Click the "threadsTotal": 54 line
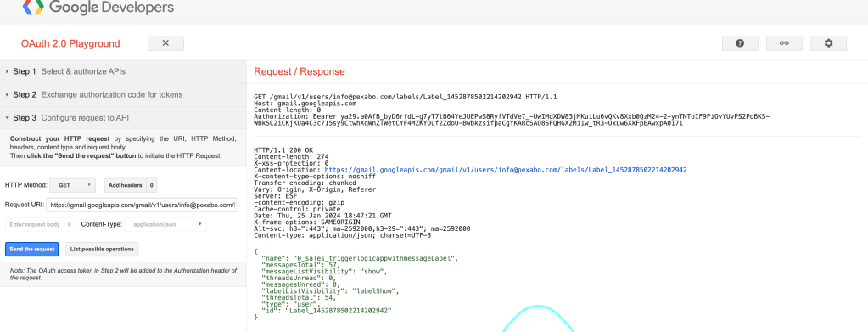868x332 pixels. [x=299, y=298]
